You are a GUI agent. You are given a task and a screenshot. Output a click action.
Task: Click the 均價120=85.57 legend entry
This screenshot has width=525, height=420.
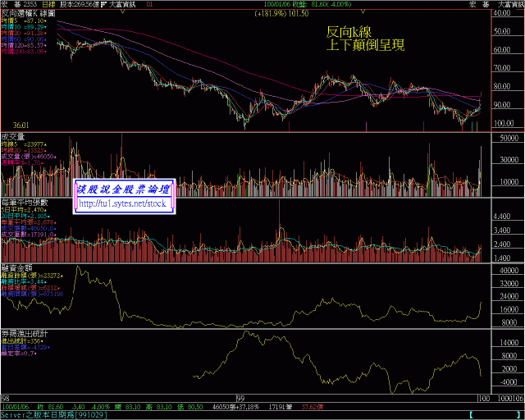(24, 45)
